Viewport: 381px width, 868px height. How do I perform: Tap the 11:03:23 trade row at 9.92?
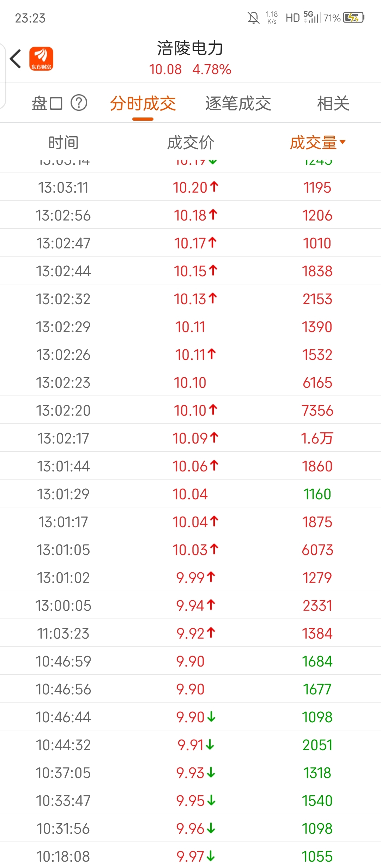[x=190, y=633]
